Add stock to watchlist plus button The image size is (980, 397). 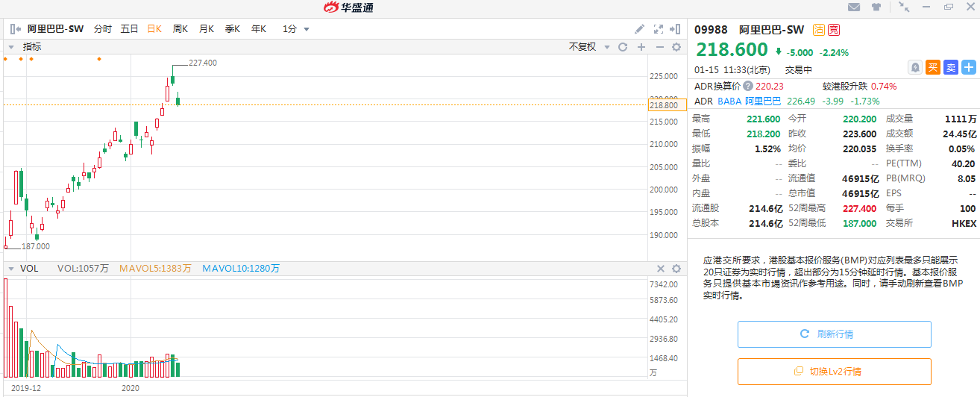pos(969,67)
